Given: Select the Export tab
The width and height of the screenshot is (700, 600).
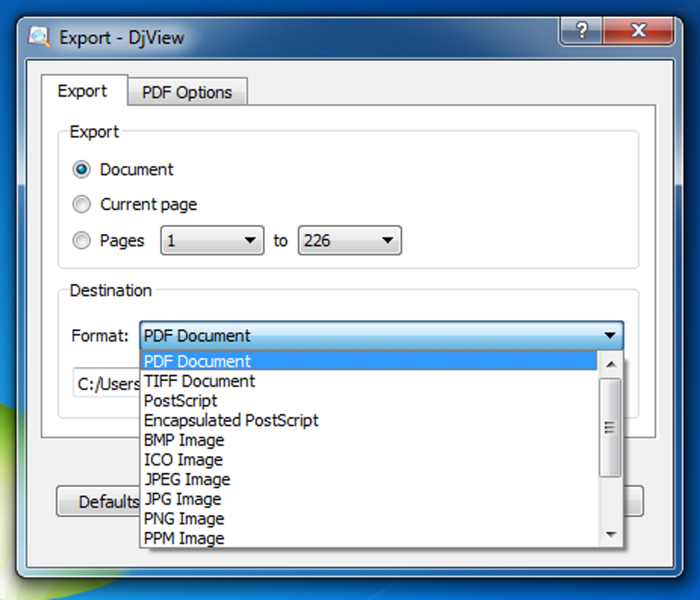Looking at the screenshot, I should 84,91.
